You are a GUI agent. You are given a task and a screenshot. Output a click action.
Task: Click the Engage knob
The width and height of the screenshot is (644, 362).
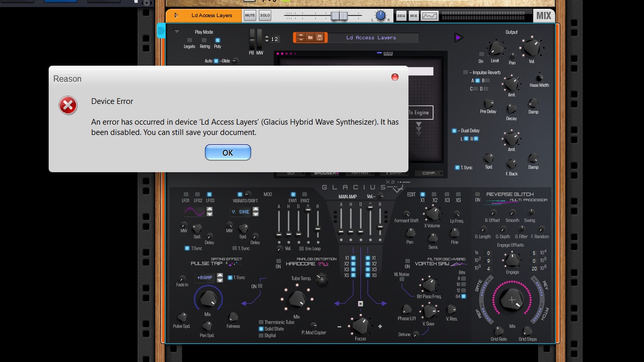coord(512,260)
